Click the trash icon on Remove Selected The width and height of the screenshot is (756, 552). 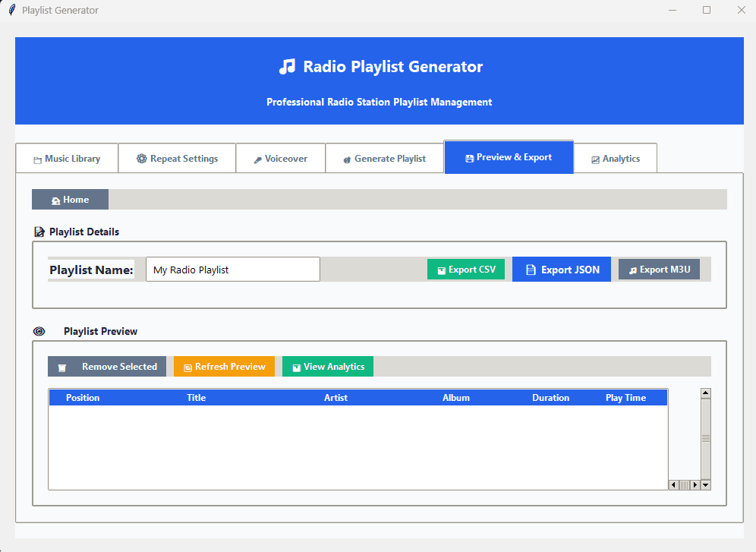pos(62,366)
